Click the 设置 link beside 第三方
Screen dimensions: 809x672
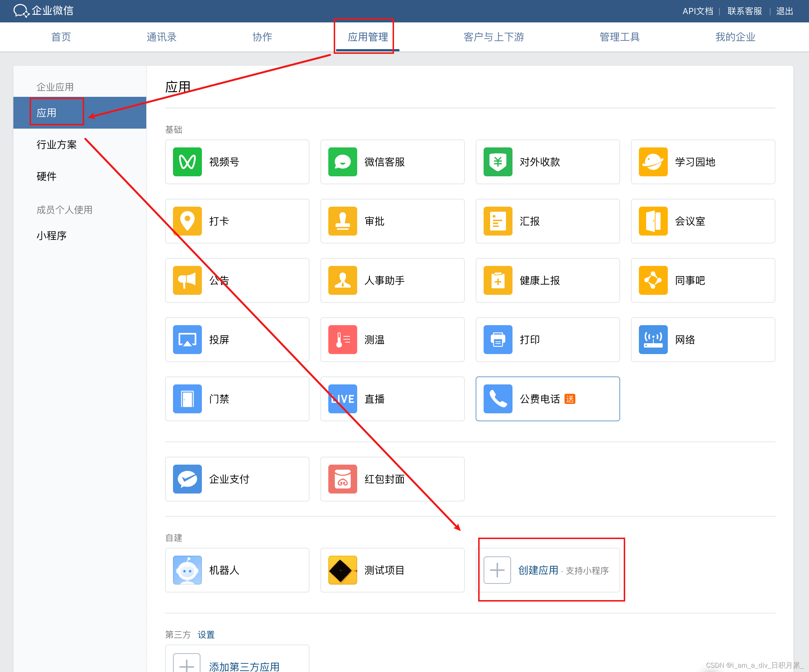click(x=206, y=634)
